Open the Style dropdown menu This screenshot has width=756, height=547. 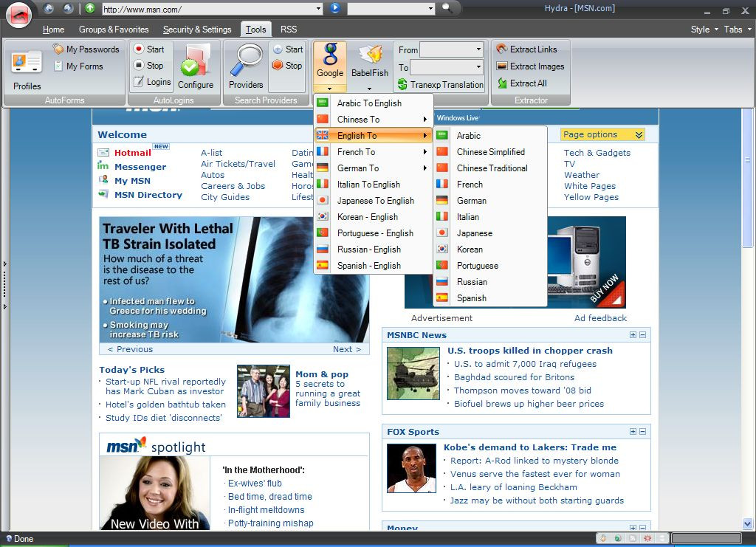coord(704,30)
